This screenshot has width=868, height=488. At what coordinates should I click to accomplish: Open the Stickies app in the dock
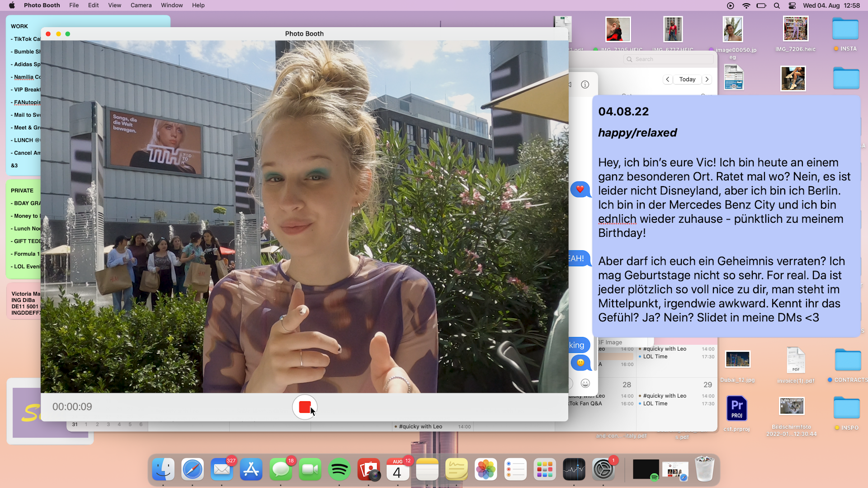457,469
